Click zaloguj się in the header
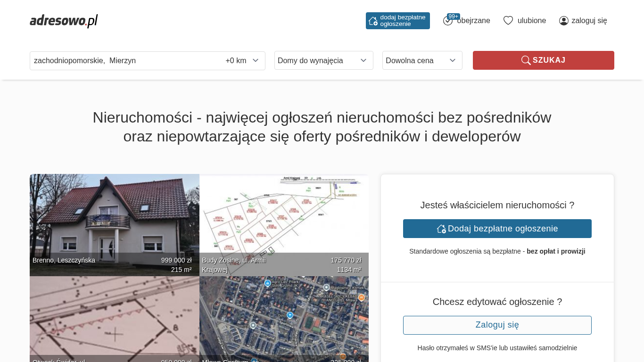The image size is (644, 362). point(589,21)
